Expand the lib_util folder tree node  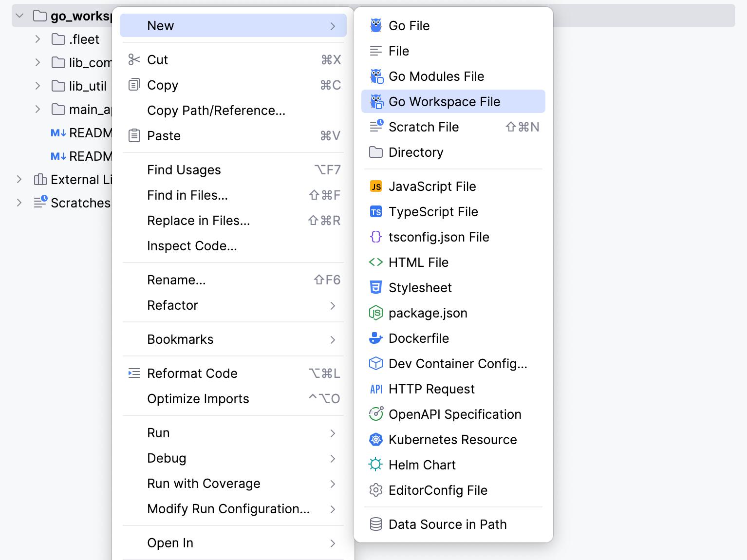point(37,86)
